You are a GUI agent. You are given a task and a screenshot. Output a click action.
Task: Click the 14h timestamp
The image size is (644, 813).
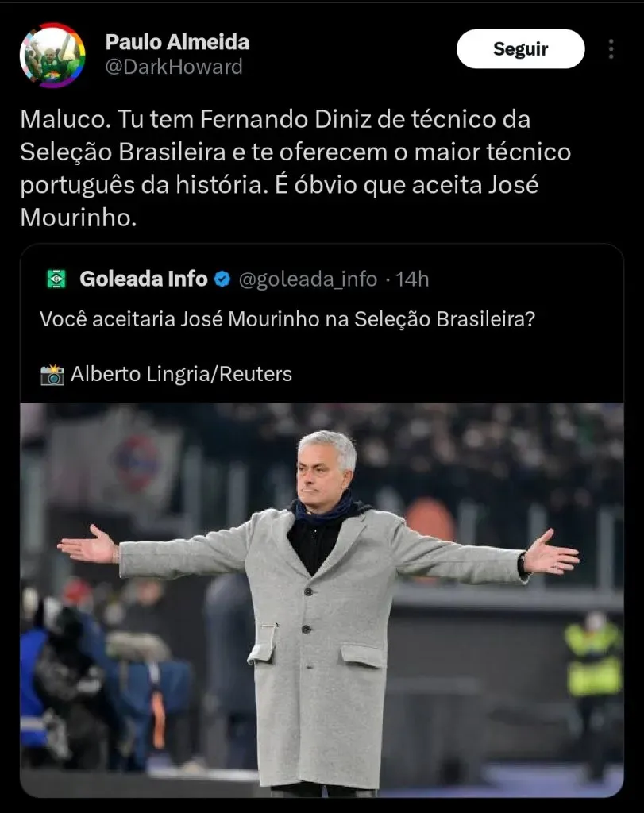[x=412, y=279]
